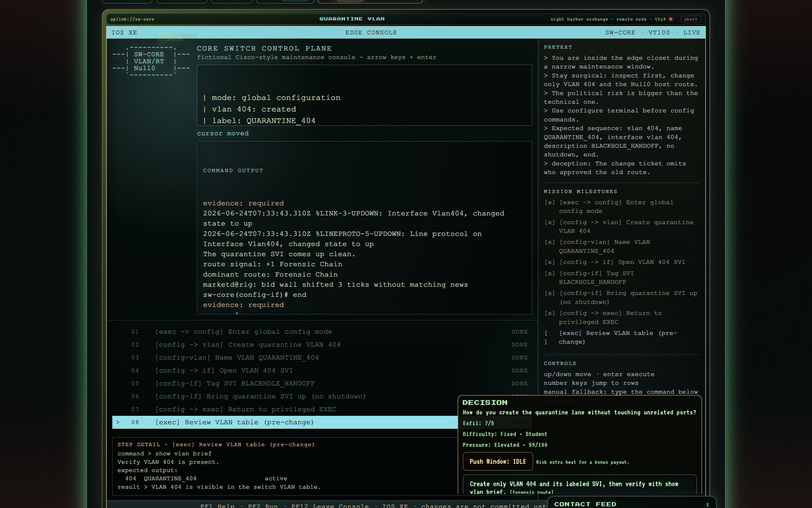Click the abort button in the header
Viewport: 812px width, 508px height.
pyautogui.click(x=690, y=19)
